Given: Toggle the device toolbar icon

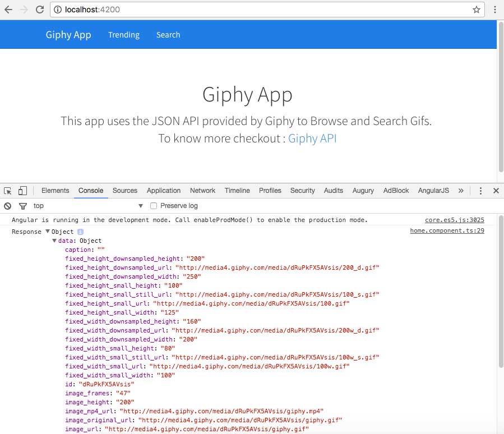Looking at the screenshot, I should [22, 191].
